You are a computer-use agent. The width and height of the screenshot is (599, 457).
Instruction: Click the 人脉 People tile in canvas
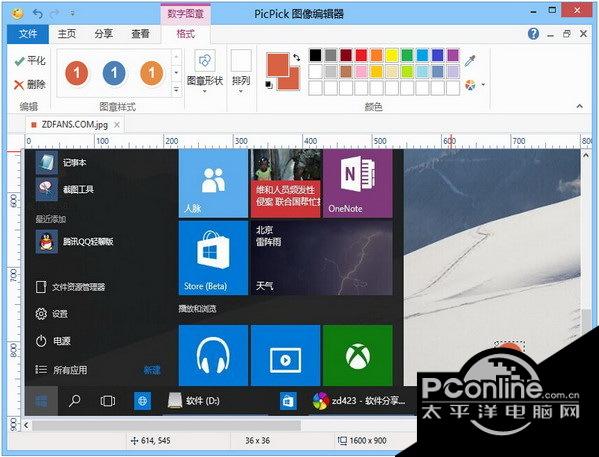(213, 183)
